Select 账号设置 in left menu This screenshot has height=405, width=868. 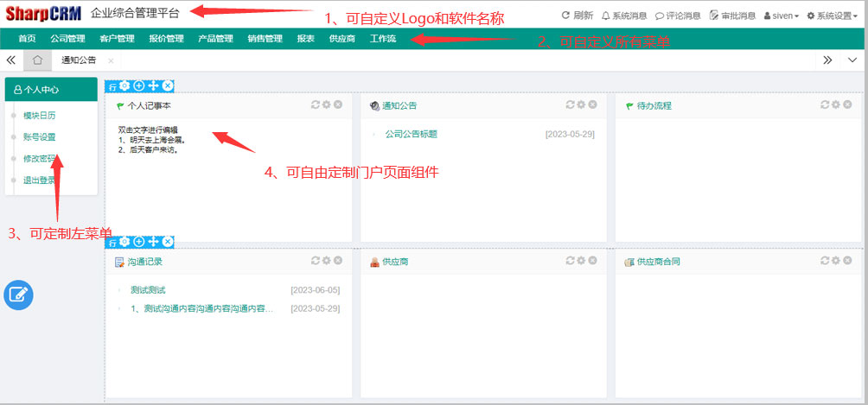tap(40, 136)
